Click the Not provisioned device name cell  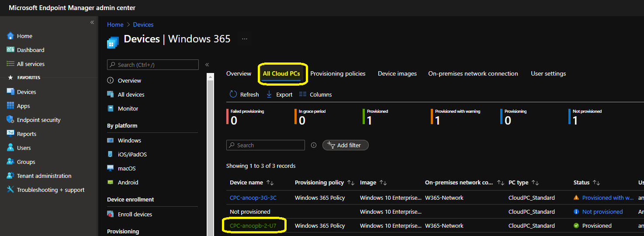point(250,212)
